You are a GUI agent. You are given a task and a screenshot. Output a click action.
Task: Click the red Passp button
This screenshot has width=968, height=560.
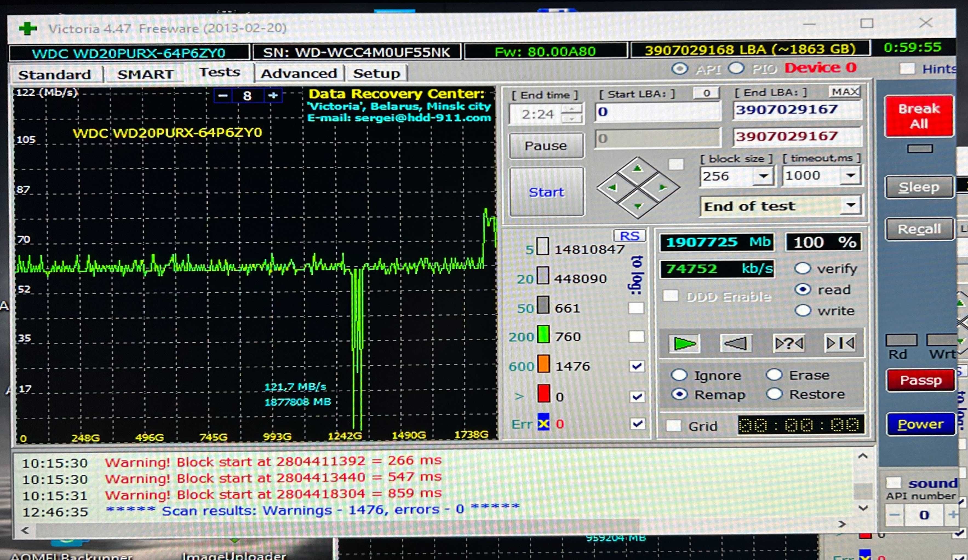(x=921, y=380)
